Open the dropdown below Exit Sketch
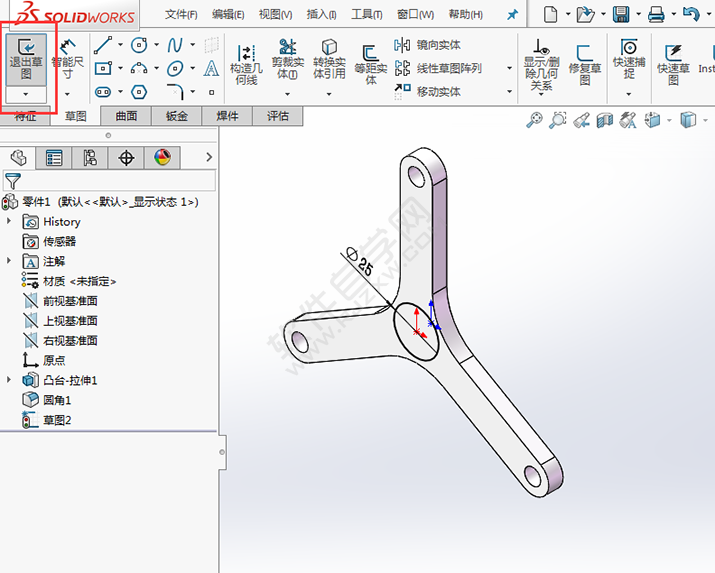This screenshot has width=715, height=573. coord(26,94)
